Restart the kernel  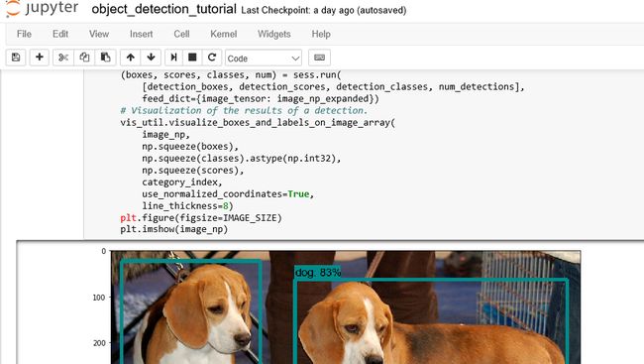pyautogui.click(x=212, y=58)
